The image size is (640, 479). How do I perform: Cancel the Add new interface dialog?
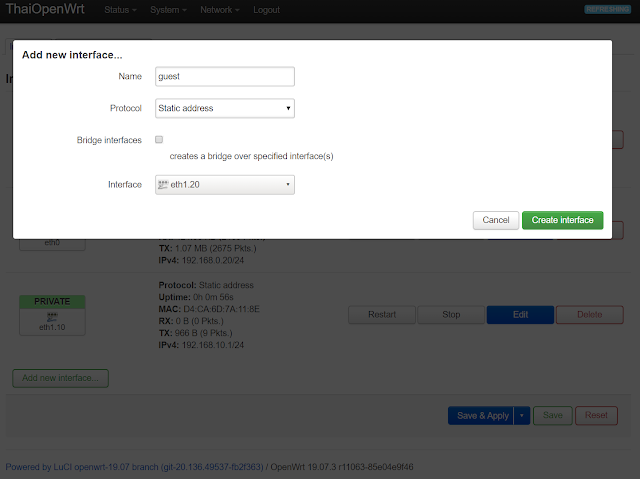(x=496, y=220)
